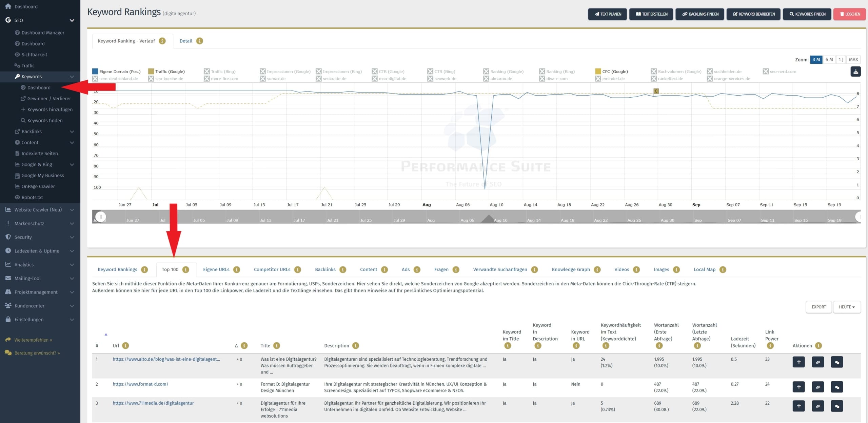This screenshot has width=868, height=423.
Task: Click chart annotation marker C
Action: point(656,91)
